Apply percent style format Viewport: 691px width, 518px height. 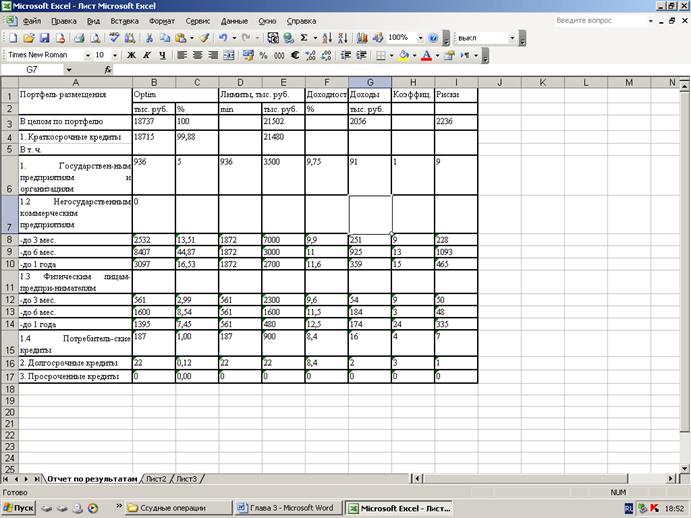point(264,55)
